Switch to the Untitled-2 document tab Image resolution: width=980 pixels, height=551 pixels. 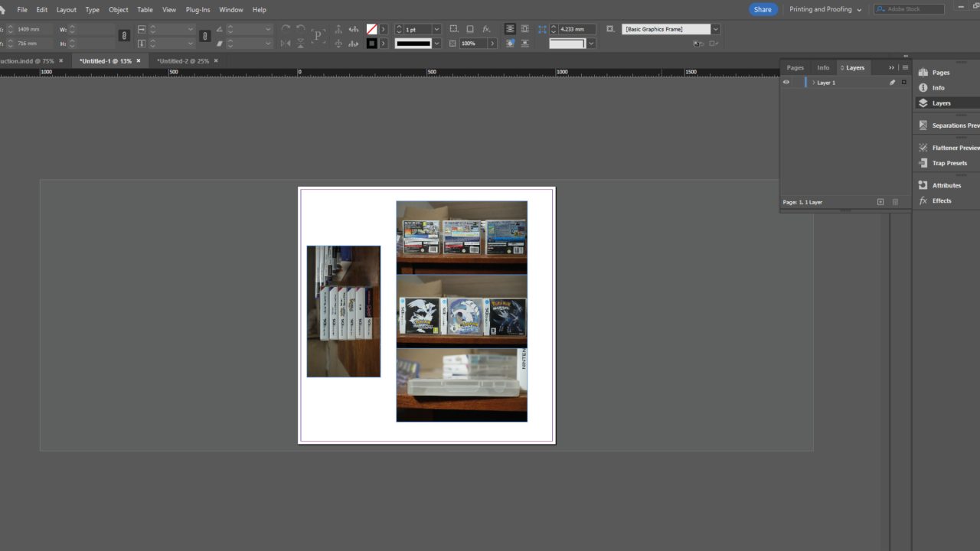point(183,60)
